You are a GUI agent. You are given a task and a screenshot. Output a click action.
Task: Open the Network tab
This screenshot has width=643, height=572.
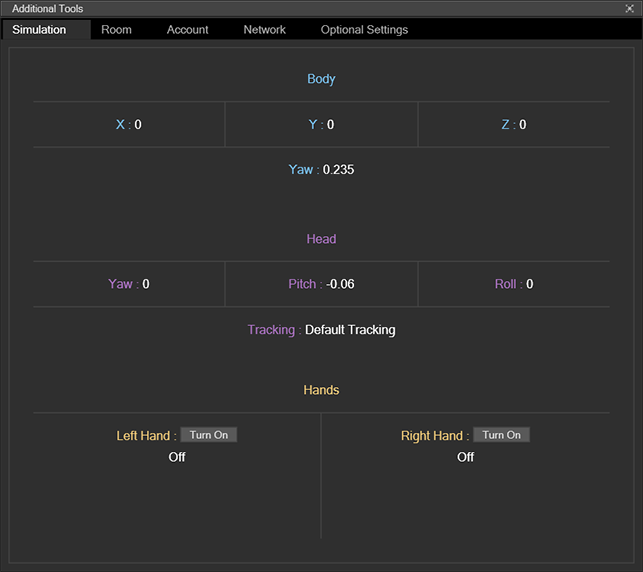pos(264,30)
